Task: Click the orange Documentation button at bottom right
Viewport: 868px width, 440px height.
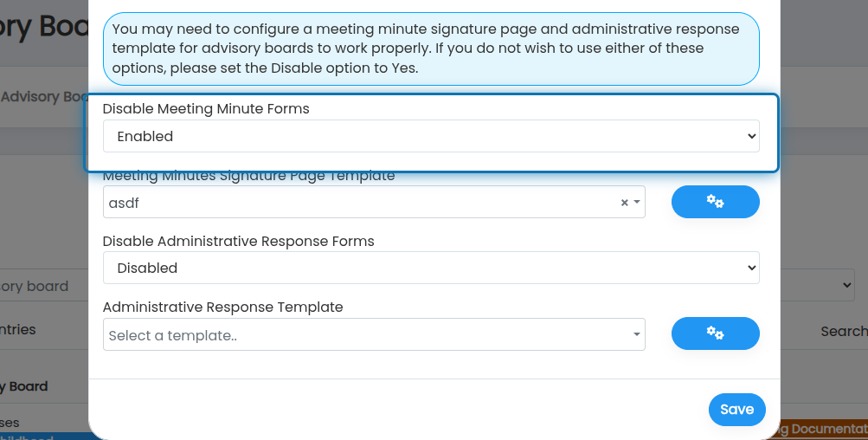Action: tap(823, 429)
